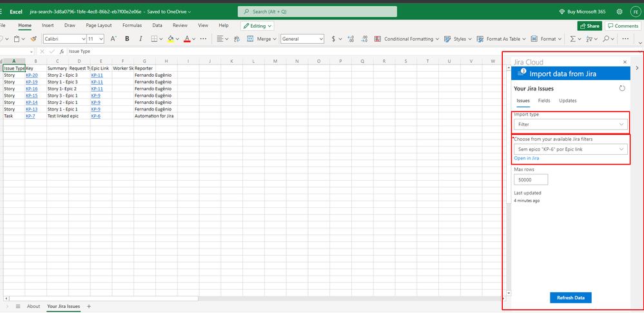Switch to the Draw tab
Screen dimensions: 644x313
tap(70, 25)
